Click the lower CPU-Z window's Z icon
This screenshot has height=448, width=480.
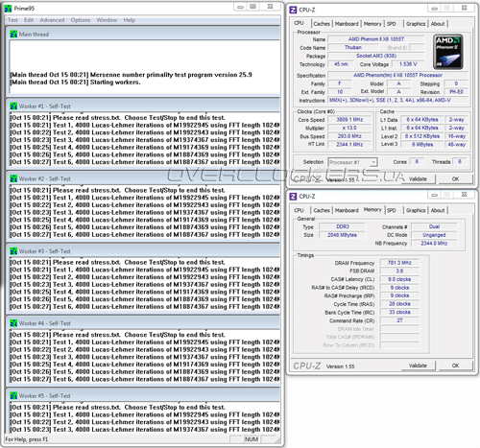coord(293,196)
